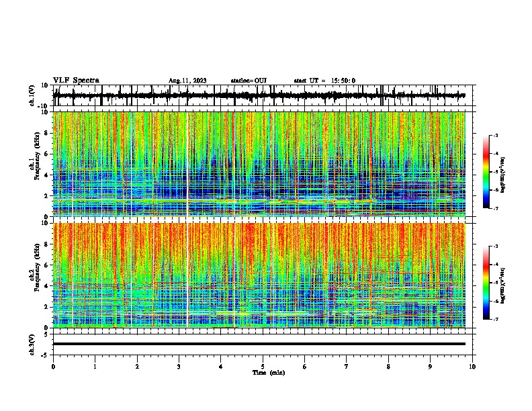Click time-axis tick label "9"

click(x=430, y=367)
